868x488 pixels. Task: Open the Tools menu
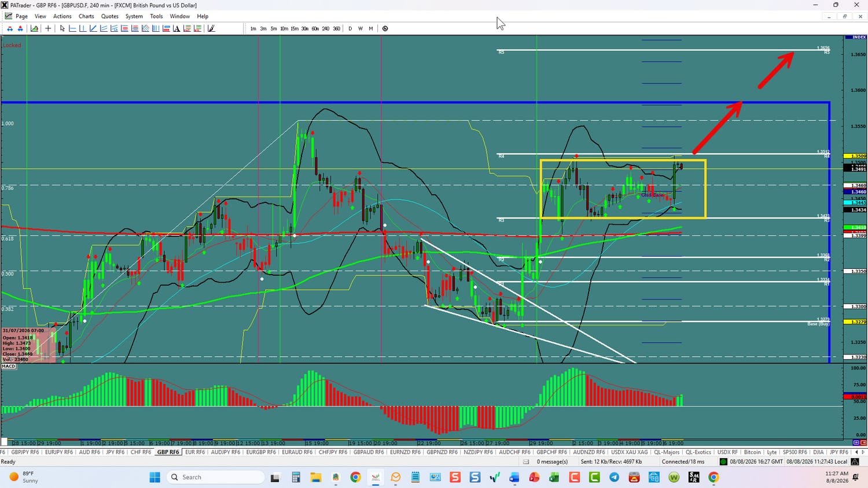pos(156,16)
